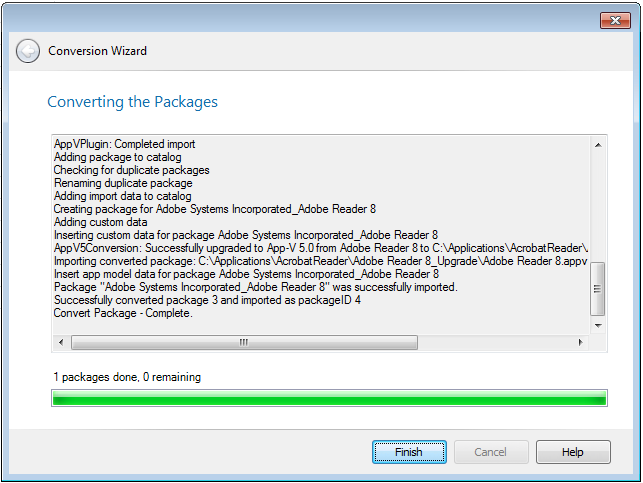Close the Conversion Wizard window
The height and width of the screenshot is (483, 643).
point(614,20)
